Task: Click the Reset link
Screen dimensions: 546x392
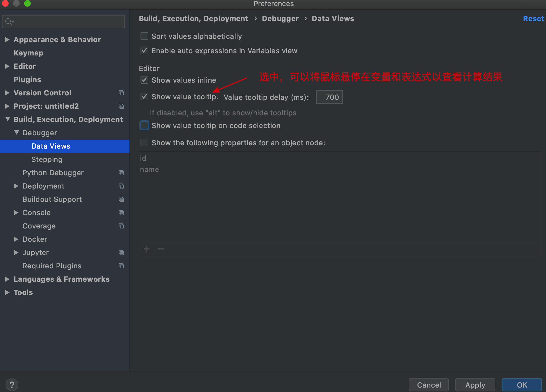Action: pos(534,19)
